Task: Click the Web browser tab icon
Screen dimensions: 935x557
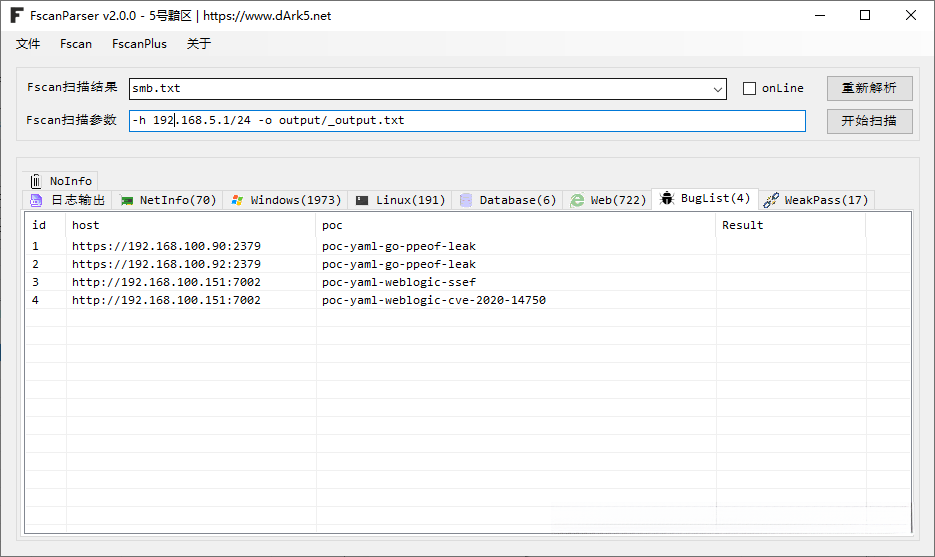Action: point(577,200)
